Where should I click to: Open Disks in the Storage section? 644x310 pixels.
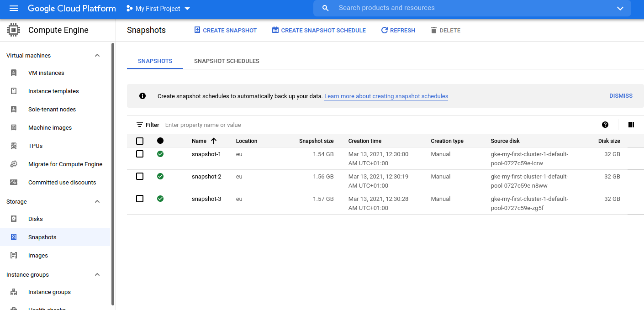tap(35, 219)
